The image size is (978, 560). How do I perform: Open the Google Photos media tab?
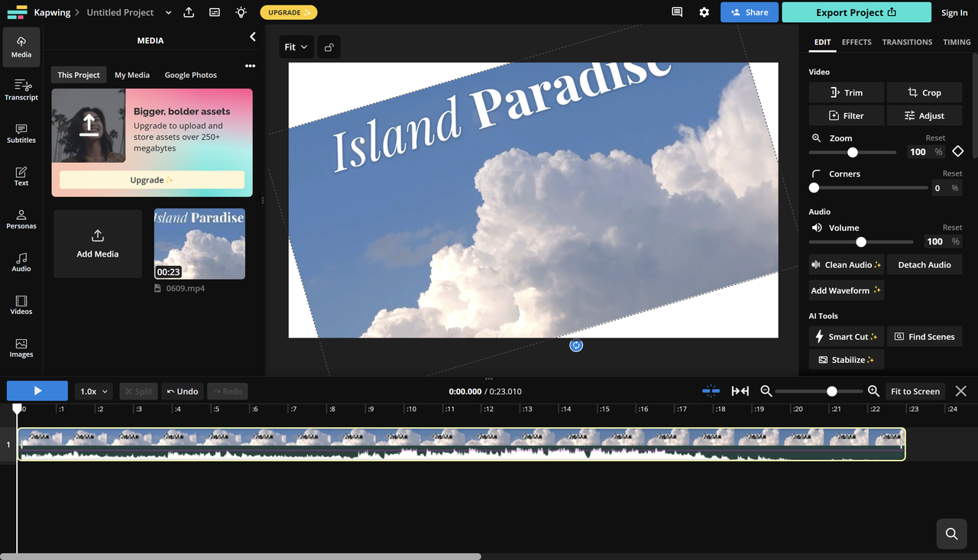coord(190,74)
